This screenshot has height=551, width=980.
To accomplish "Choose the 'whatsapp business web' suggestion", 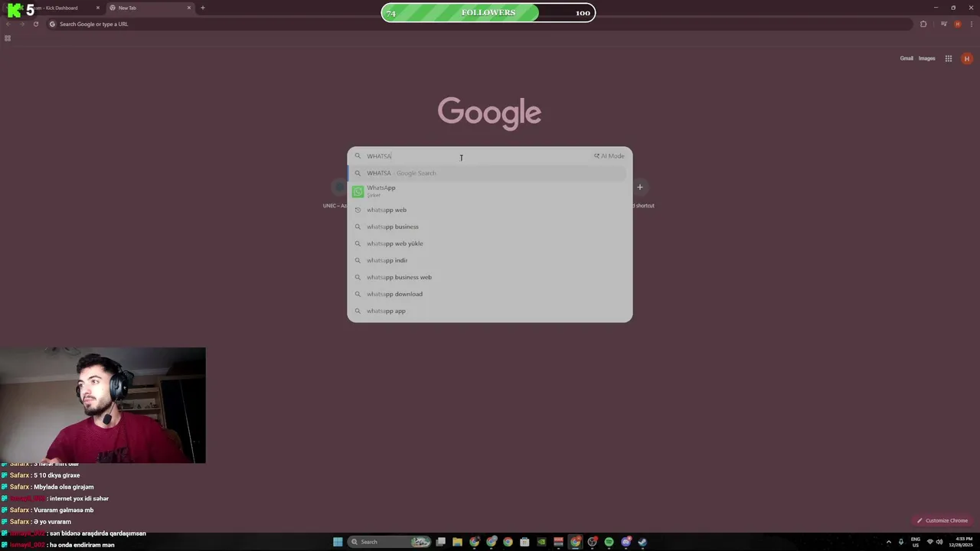I will point(490,277).
